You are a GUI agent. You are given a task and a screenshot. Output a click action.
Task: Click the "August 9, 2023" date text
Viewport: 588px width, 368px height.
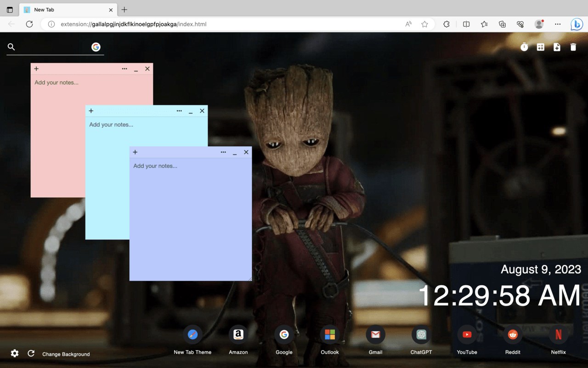tap(541, 270)
